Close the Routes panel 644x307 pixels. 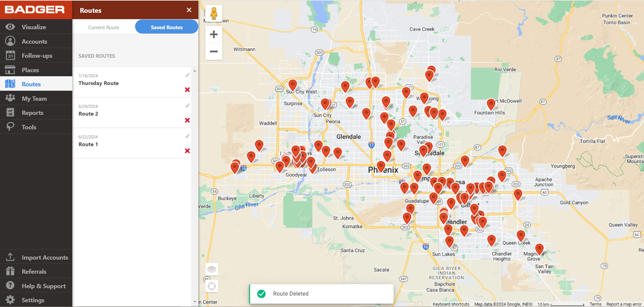click(189, 10)
